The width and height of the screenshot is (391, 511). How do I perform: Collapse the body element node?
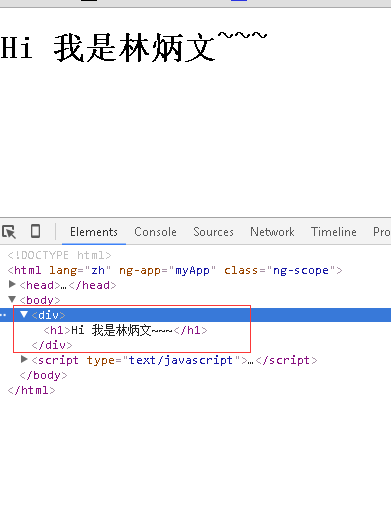12,299
